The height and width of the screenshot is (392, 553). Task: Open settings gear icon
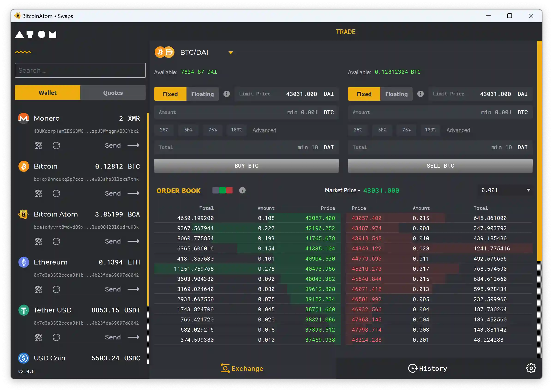tap(531, 368)
